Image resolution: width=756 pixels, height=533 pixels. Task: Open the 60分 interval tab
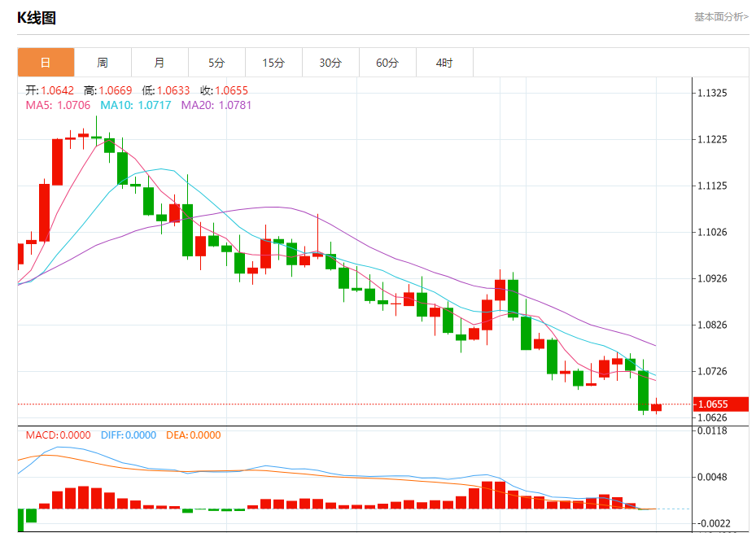coord(387,62)
